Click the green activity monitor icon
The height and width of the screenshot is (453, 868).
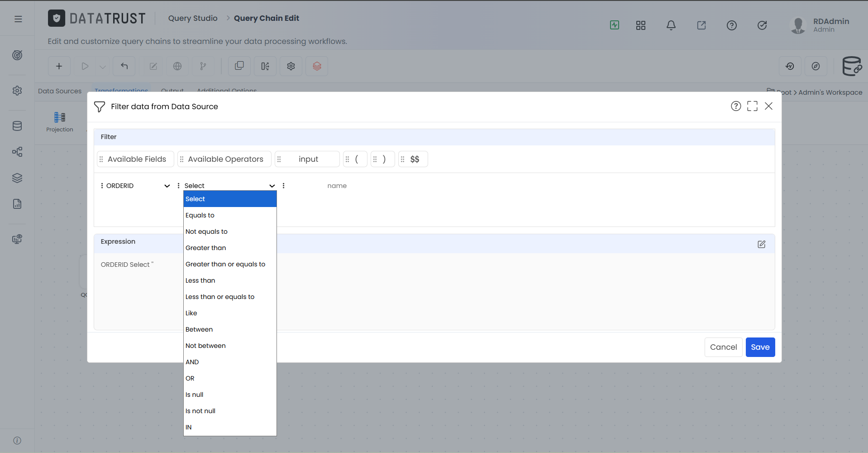pyautogui.click(x=615, y=25)
